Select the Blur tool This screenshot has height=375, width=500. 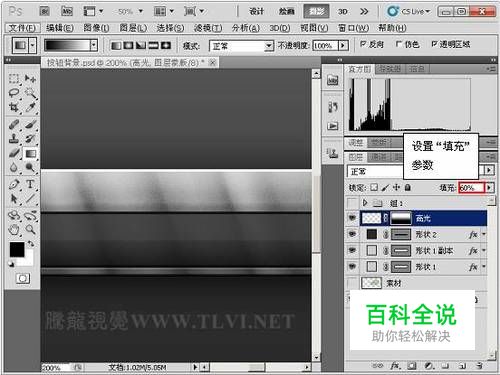(14, 167)
